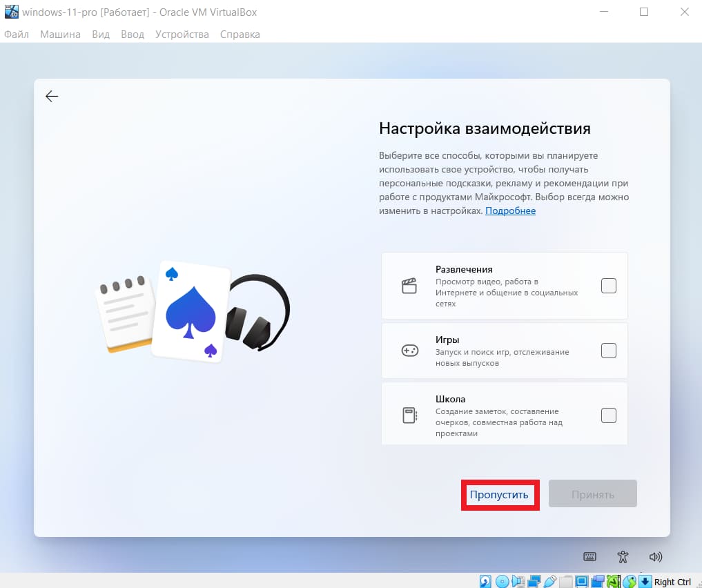Check the Развлечения checkbox
Viewport: 702px width, 588px height.
point(608,286)
